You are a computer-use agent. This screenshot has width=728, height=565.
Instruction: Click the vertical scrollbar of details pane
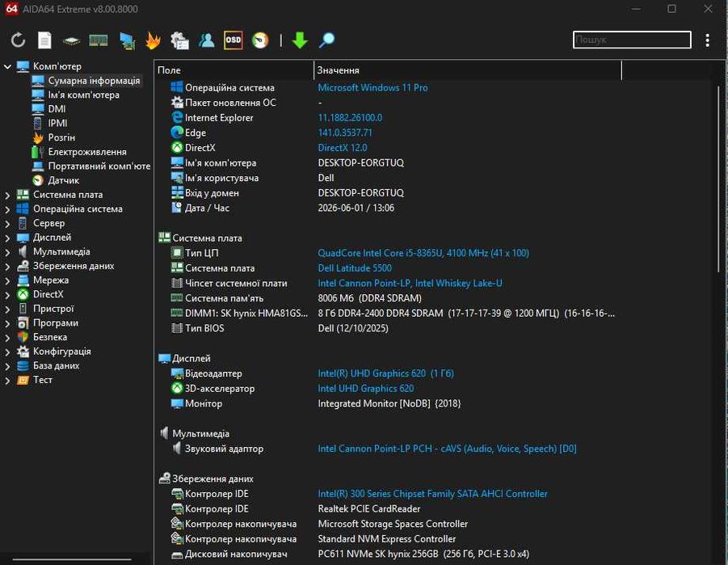pos(717,179)
